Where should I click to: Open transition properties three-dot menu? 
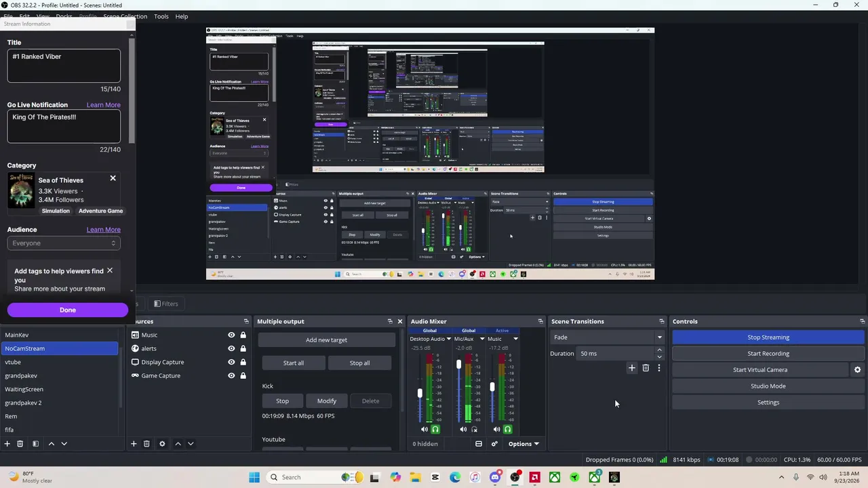pos(659,368)
